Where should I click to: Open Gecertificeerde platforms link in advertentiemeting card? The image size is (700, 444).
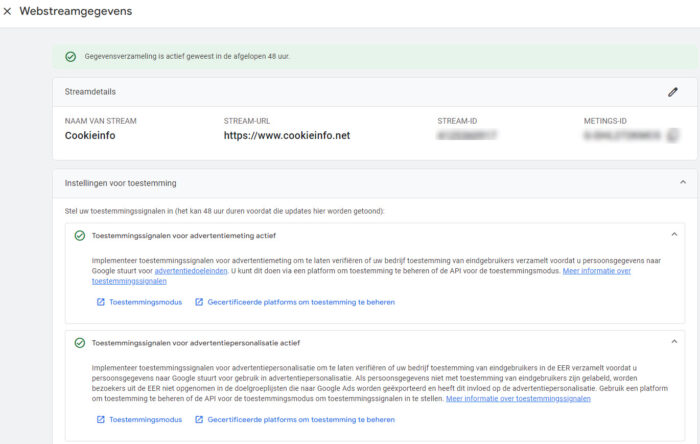(x=301, y=302)
